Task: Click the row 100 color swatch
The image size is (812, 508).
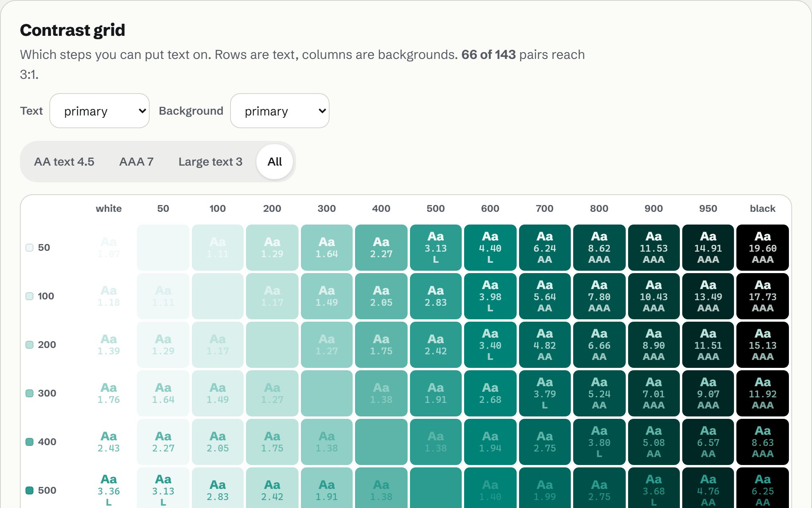Action: click(x=29, y=296)
